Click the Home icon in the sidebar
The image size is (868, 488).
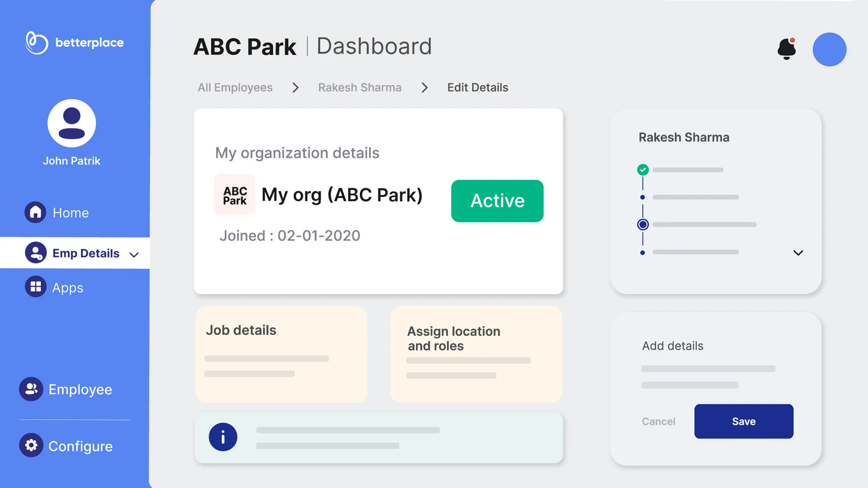[x=35, y=212]
